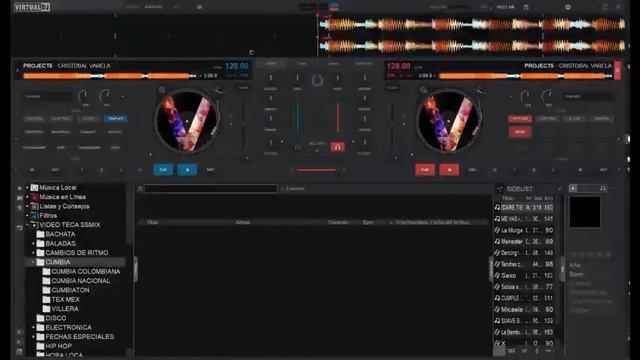The height and width of the screenshot is (360, 640).
Task: Select the DISCO folder
Action: click(56, 318)
